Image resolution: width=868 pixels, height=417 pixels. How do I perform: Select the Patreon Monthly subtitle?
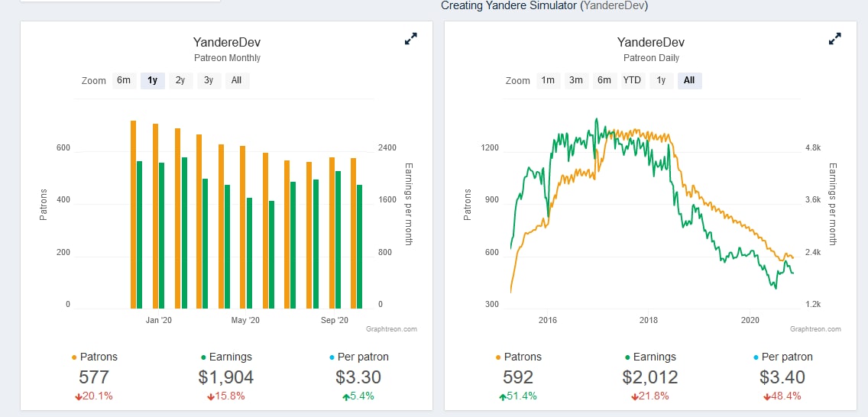227,58
